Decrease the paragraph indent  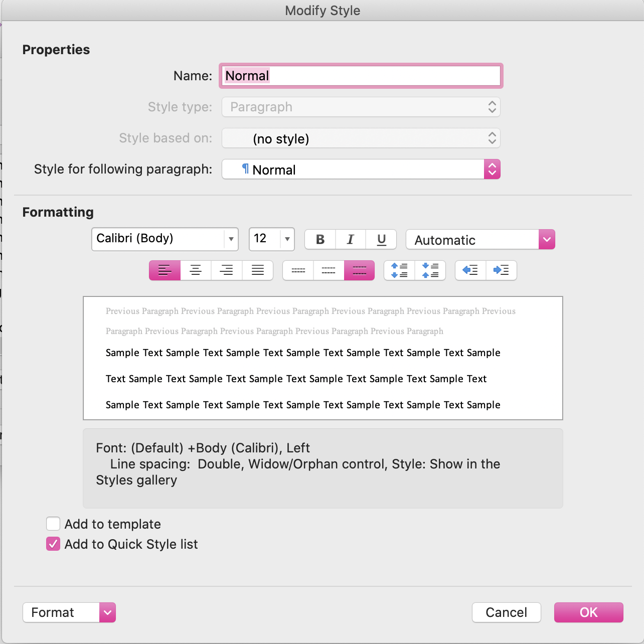coord(470,270)
